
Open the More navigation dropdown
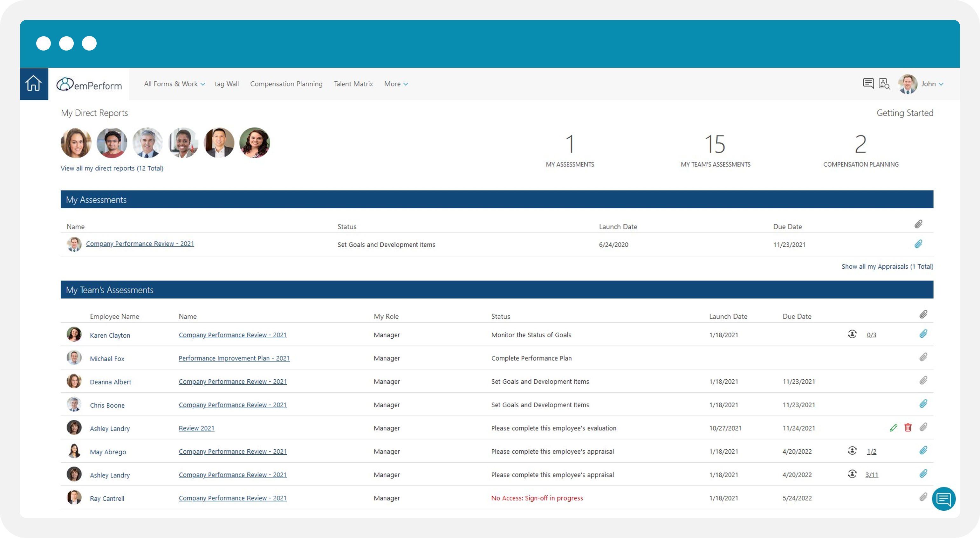pyautogui.click(x=396, y=84)
